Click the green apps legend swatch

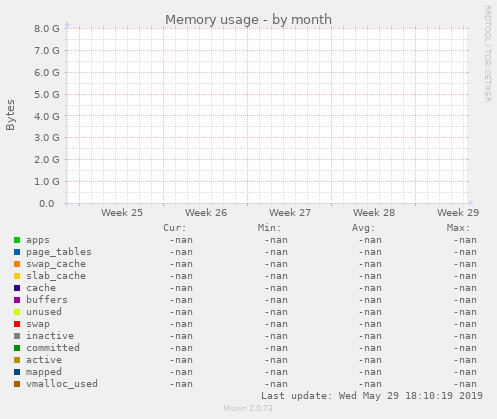click(x=17, y=240)
